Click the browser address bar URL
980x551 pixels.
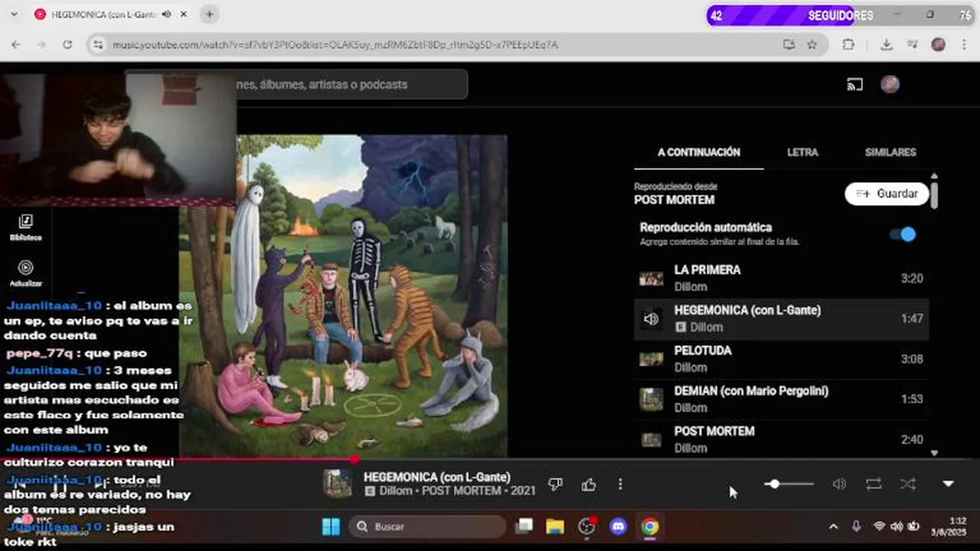[x=335, y=45]
